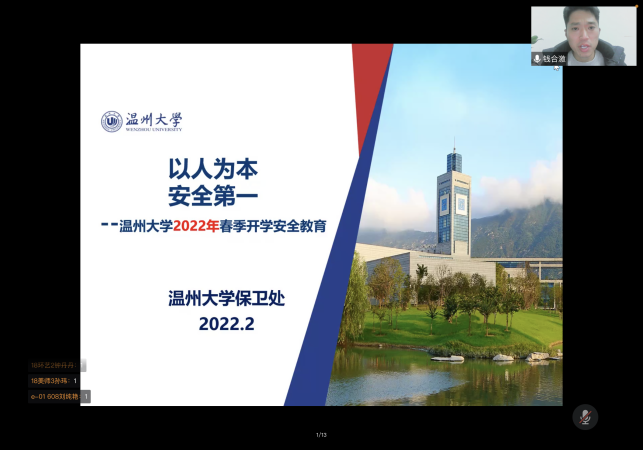Screen dimensions: 643x450
Task: Unmute using the crossed-out microphone button
Action: coord(585,417)
